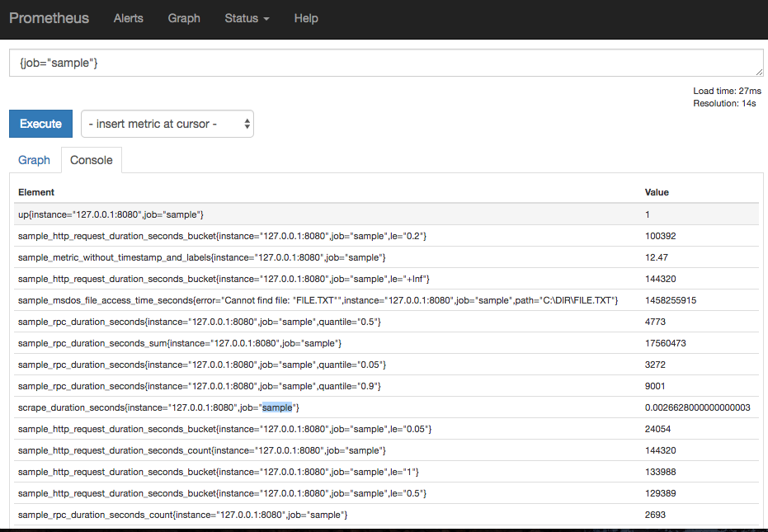
Task: Click the Element column header
Action: 36,192
